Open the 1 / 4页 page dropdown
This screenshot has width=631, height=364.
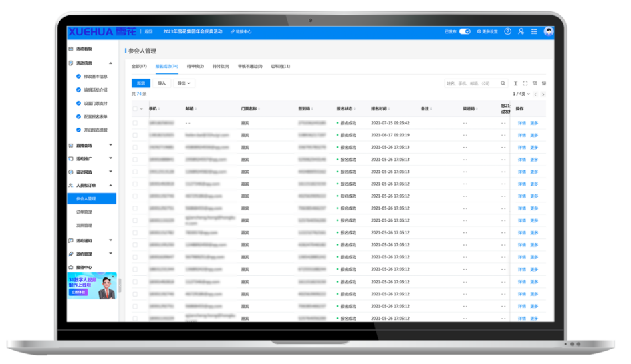click(521, 94)
